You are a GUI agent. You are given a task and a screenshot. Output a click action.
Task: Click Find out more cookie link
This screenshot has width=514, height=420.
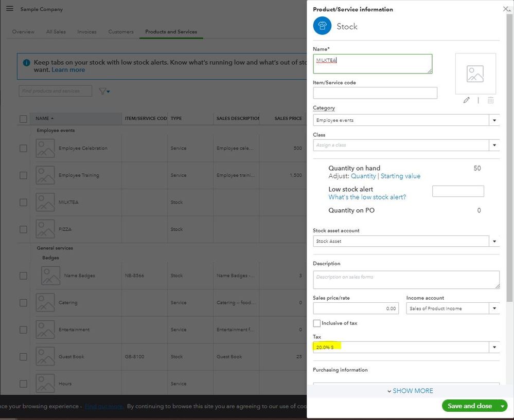click(104, 406)
